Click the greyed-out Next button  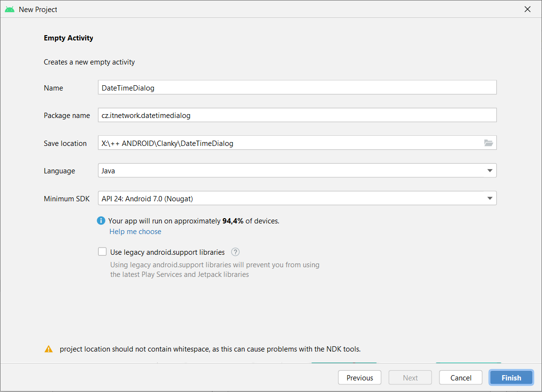pyautogui.click(x=410, y=378)
